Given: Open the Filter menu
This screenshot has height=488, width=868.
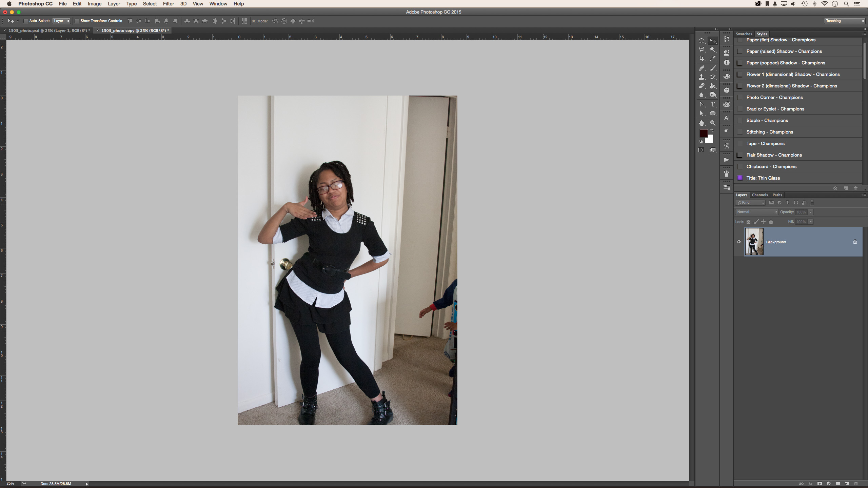Looking at the screenshot, I should point(168,4).
